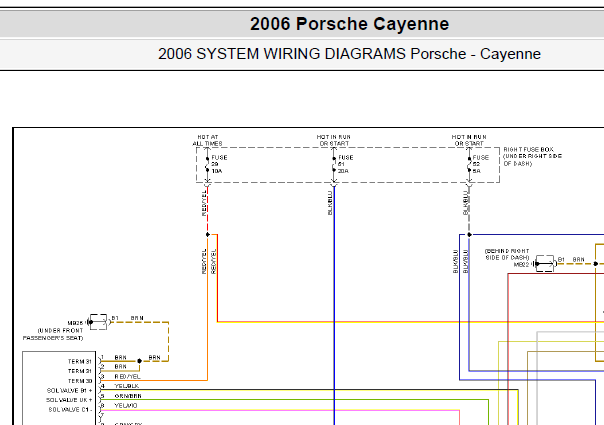Click the MB26 ground connector symbol
604x425 pixels.
tap(97, 322)
